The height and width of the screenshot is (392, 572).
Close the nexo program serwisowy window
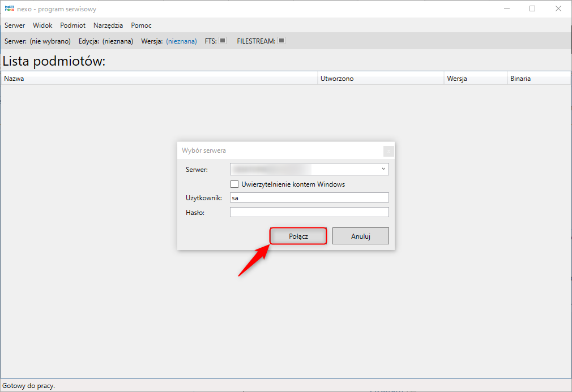[x=558, y=8]
